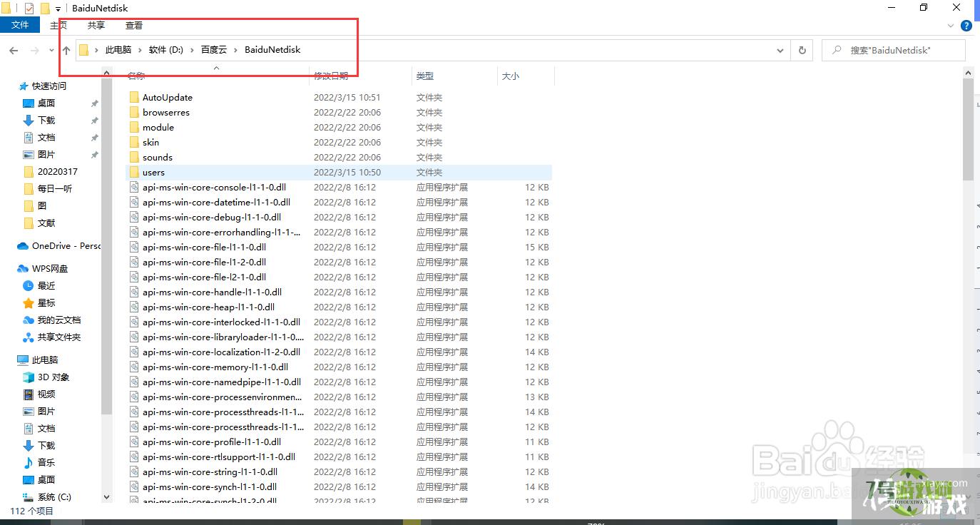Viewport: 980px width, 525px height.
Task: Click the 最近 clock icon
Action: (x=29, y=286)
